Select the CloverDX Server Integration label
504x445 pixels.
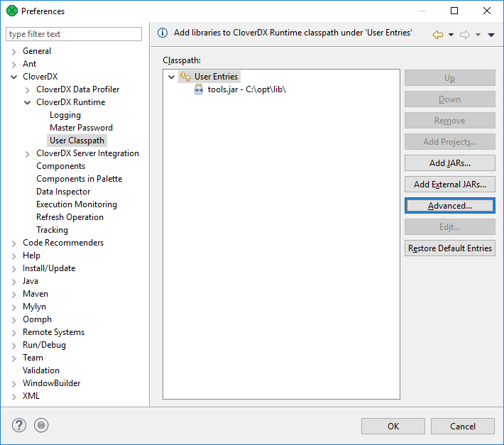[87, 153]
